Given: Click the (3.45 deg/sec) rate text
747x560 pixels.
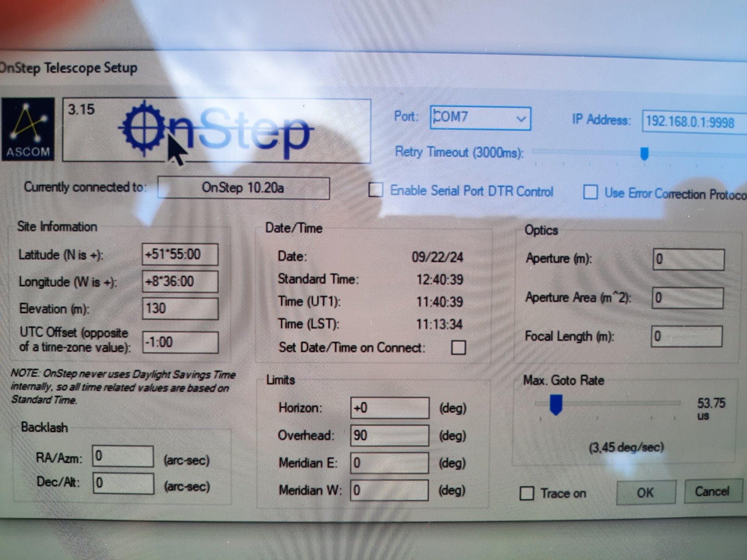Looking at the screenshot, I should [x=626, y=447].
